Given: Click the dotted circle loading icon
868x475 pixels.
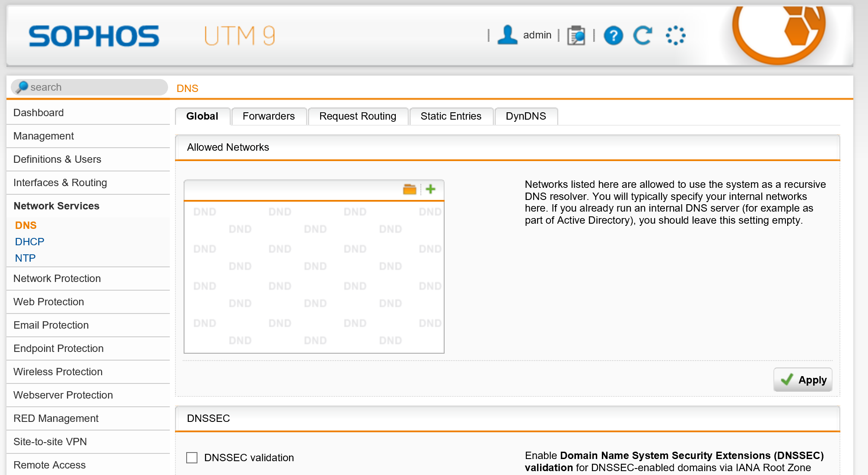Looking at the screenshot, I should click(675, 35).
